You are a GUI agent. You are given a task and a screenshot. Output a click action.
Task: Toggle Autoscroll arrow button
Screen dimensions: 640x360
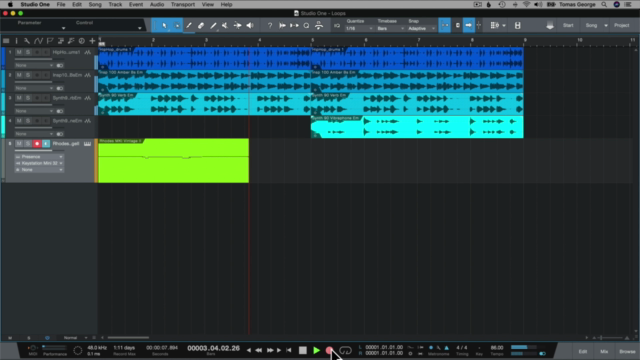[x=469, y=25]
